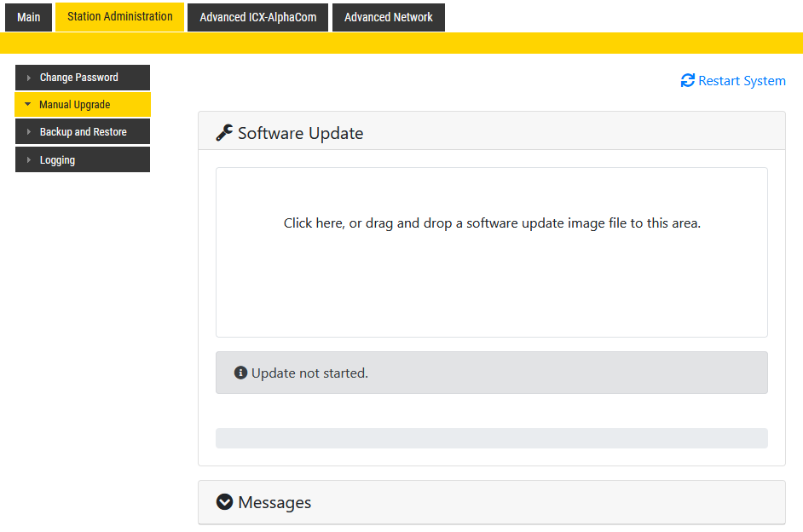Click the wrench icon in Software Update header
Viewport: 803px width, 532px height.
point(224,133)
